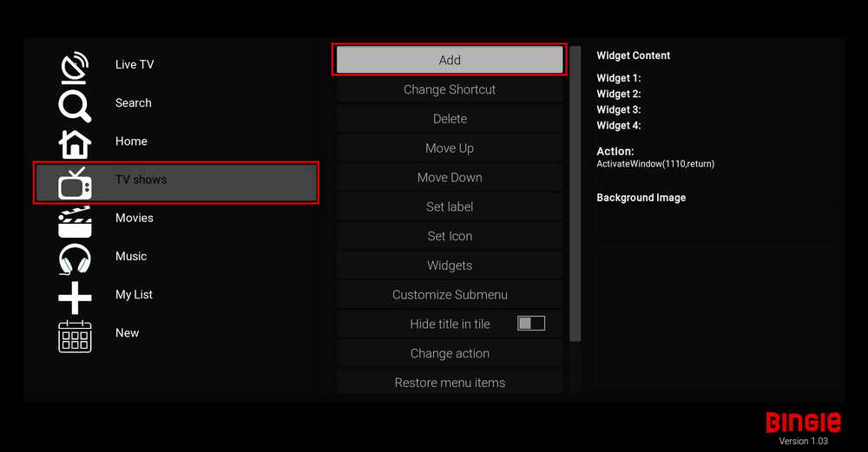Click the Version 1.03 text
The height and width of the screenshot is (452, 868).
point(803,441)
